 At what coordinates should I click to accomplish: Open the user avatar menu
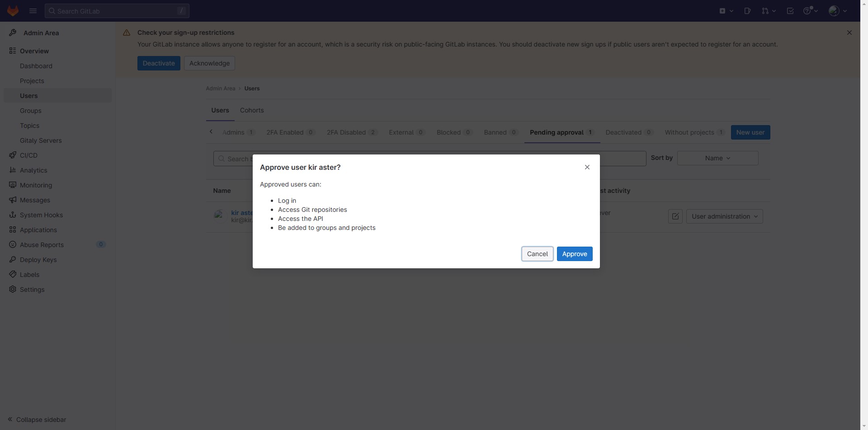[838, 11]
